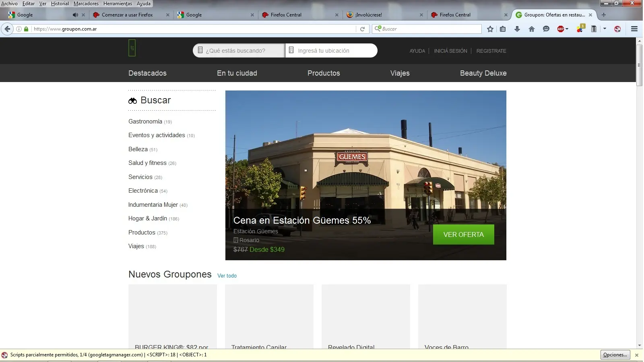Open the Archivo menu

(10, 4)
